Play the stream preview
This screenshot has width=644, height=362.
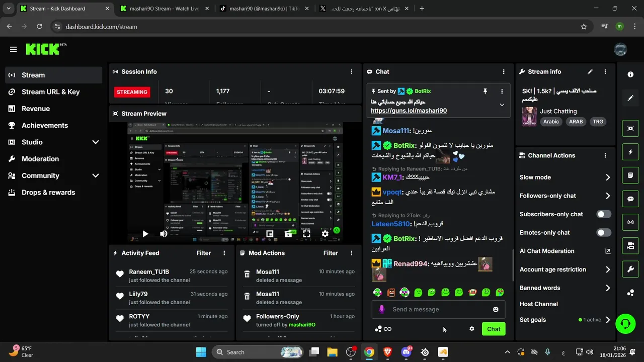[x=145, y=234]
